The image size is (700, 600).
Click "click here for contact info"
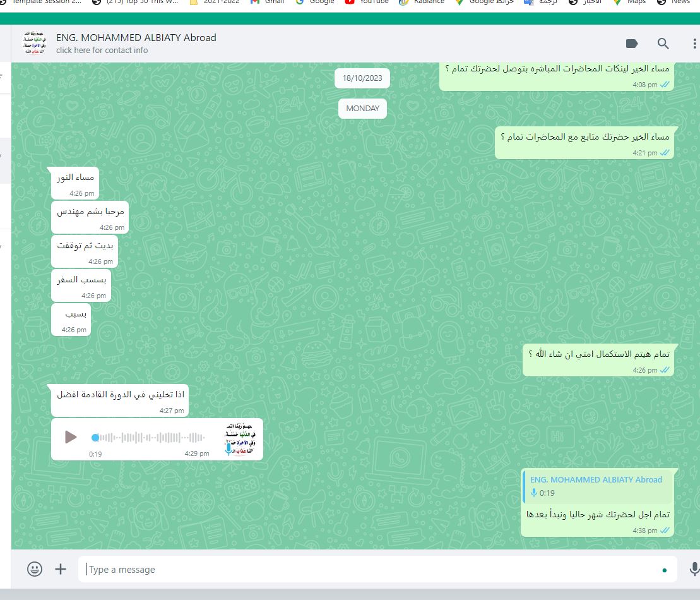[x=102, y=51]
